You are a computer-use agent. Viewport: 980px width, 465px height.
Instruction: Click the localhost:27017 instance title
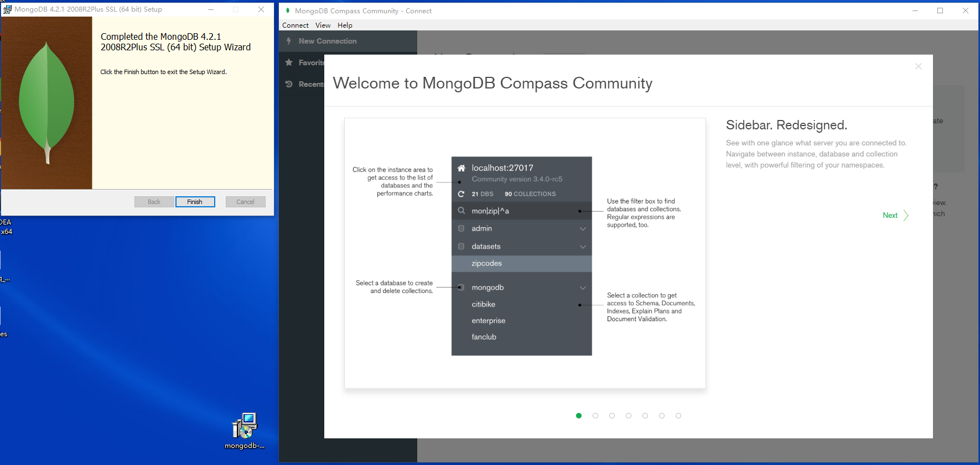(x=502, y=168)
